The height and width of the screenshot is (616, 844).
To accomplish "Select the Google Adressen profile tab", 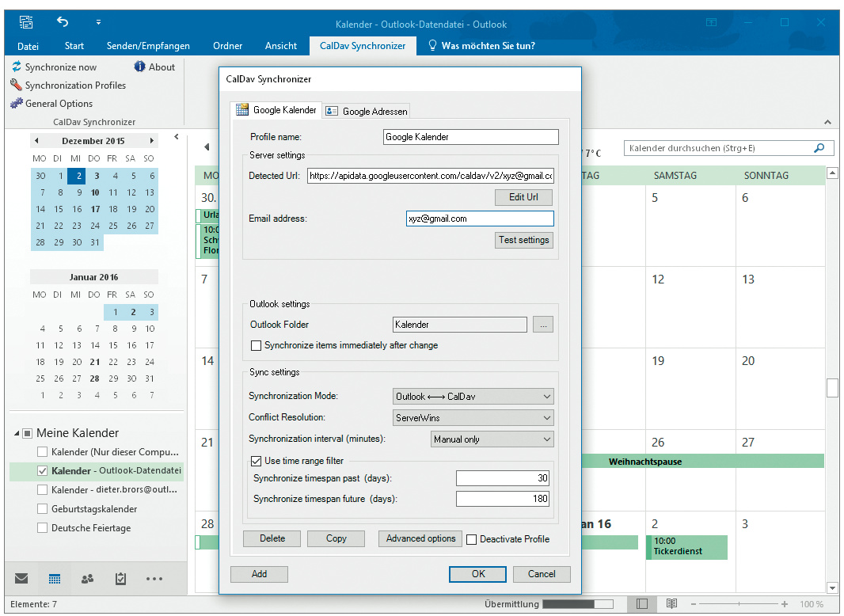I will tap(367, 111).
